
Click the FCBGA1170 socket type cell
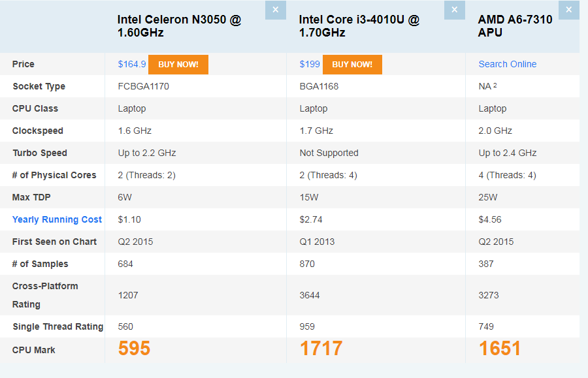[143, 86]
